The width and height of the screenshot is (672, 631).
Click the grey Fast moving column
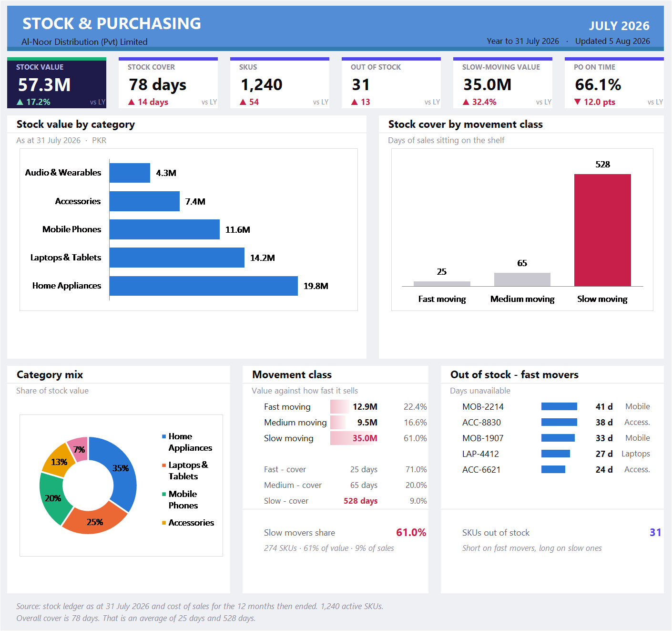(x=442, y=284)
